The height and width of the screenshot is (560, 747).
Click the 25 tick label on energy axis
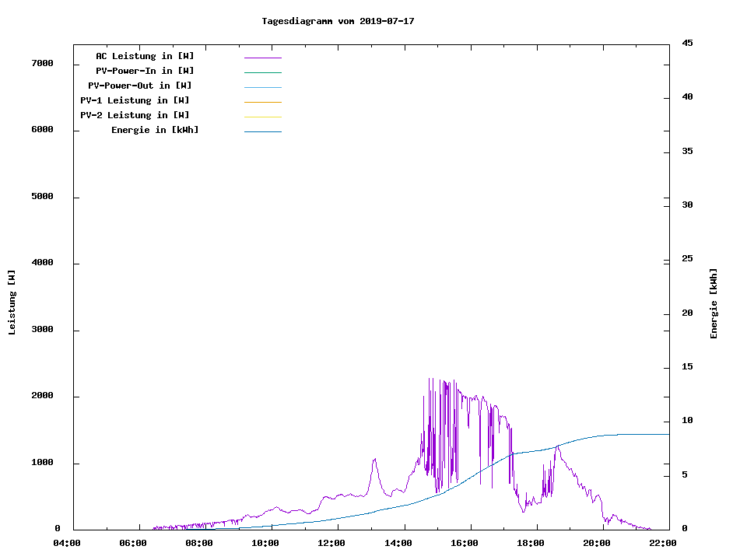click(x=687, y=259)
